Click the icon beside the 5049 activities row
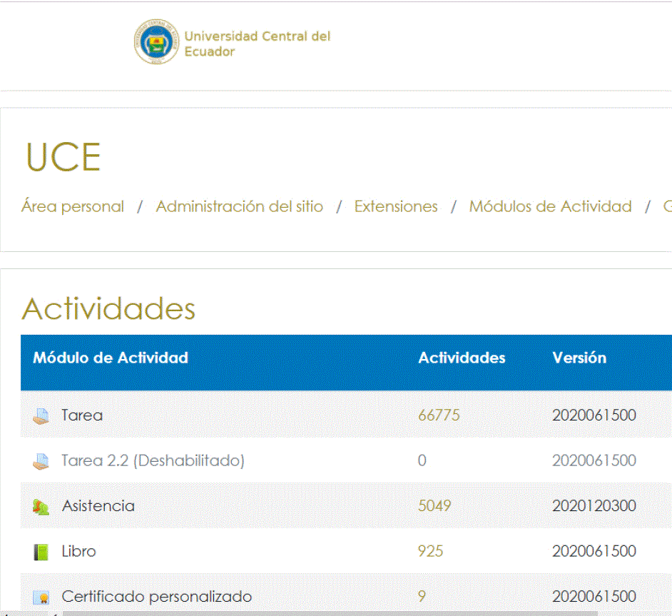The image size is (672, 616). tap(44, 505)
